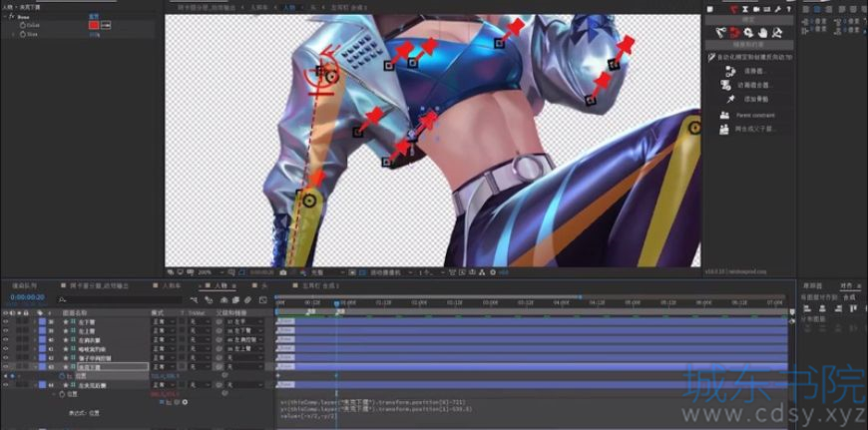Click the hand icon in Duik rigging row
The width and height of the screenshot is (868, 430).
(763, 33)
